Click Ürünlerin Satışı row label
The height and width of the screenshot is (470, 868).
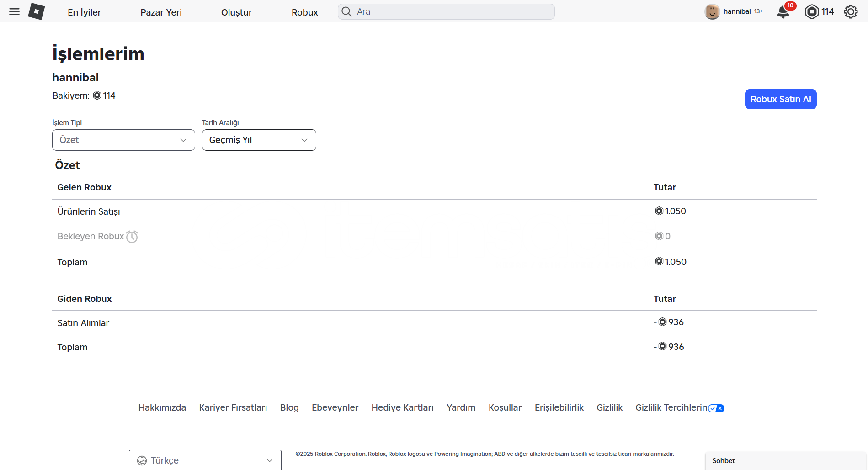pos(89,211)
